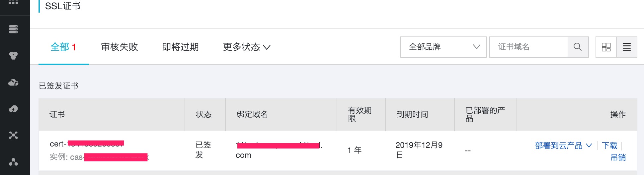Screen dimensions: 644x175
Task: Click the cloud globe sidebar icon
Action: (x=13, y=83)
